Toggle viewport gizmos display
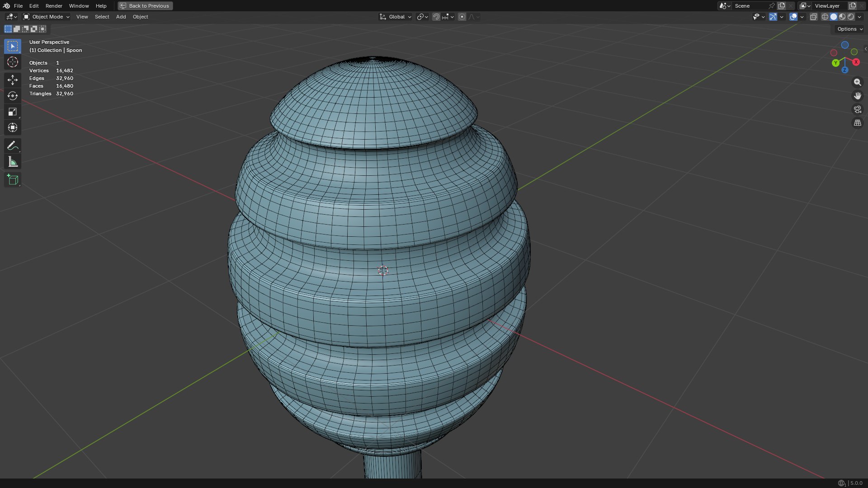Viewport: 868px width, 488px height. tap(773, 17)
